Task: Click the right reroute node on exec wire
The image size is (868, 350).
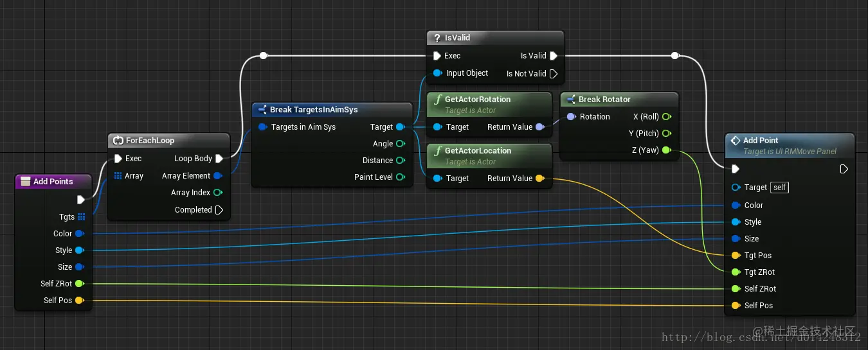Action: pos(674,56)
